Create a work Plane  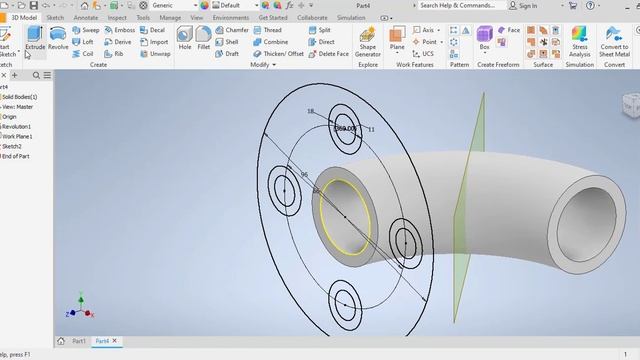[397, 38]
